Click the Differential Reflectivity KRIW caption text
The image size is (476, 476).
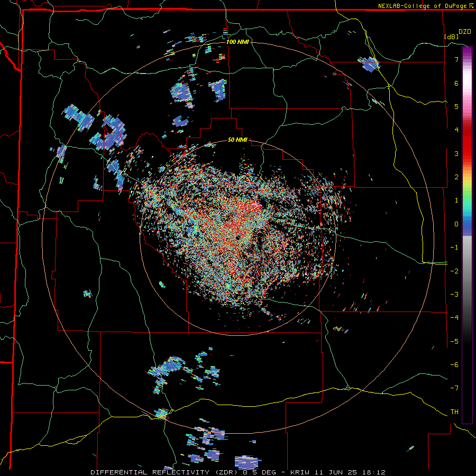click(238, 472)
